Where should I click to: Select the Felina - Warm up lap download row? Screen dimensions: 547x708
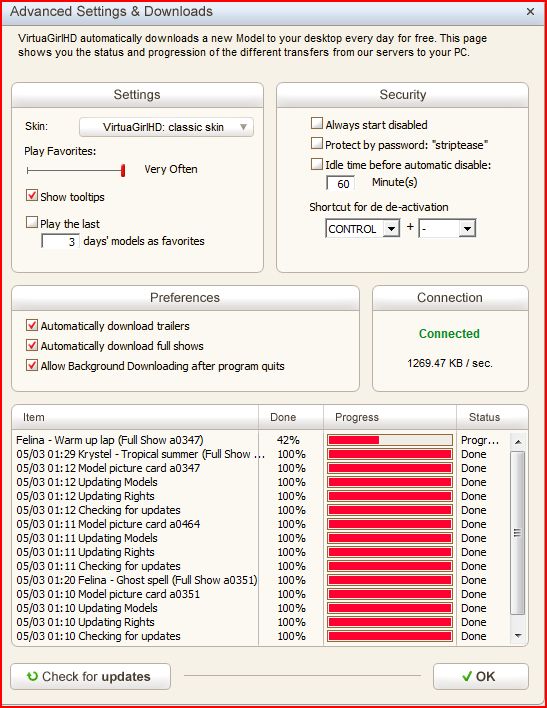click(x=261, y=440)
